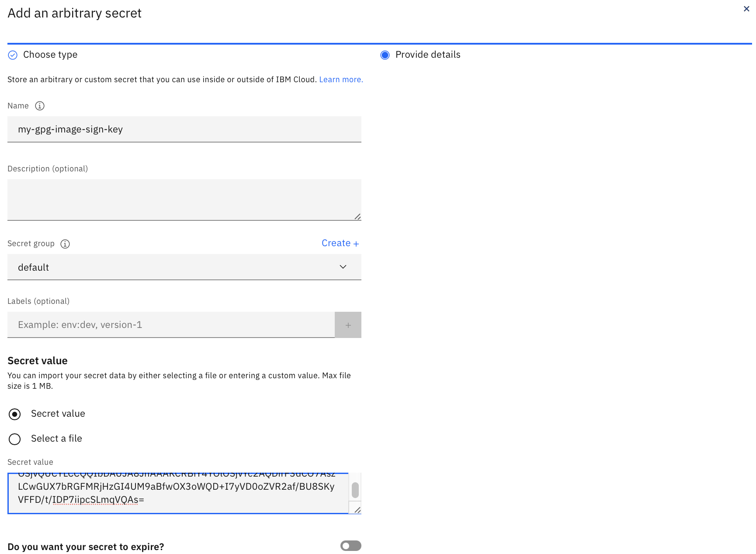Switch to the Choose type step
The image size is (756, 554).
[x=50, y=55]
